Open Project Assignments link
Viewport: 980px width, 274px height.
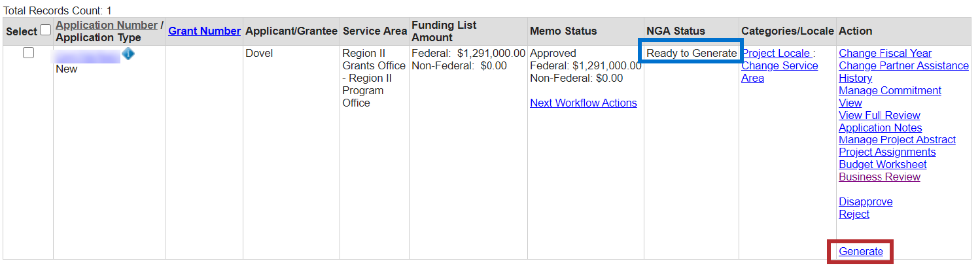coord(887,152)
